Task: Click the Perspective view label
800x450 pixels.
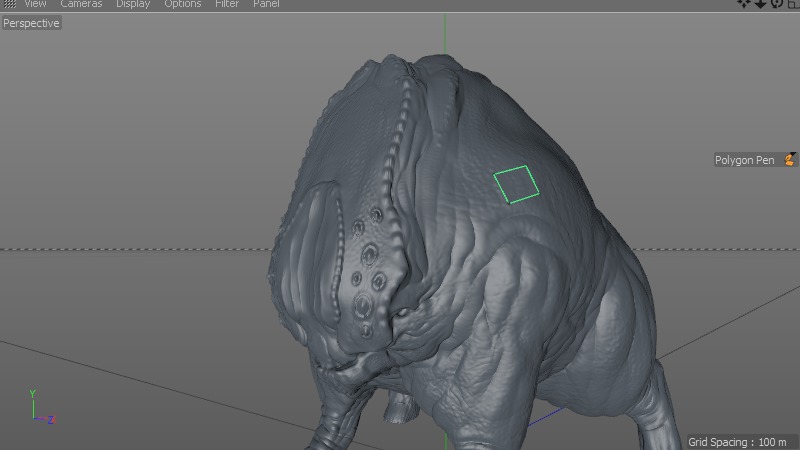Action: click(31, 23)
